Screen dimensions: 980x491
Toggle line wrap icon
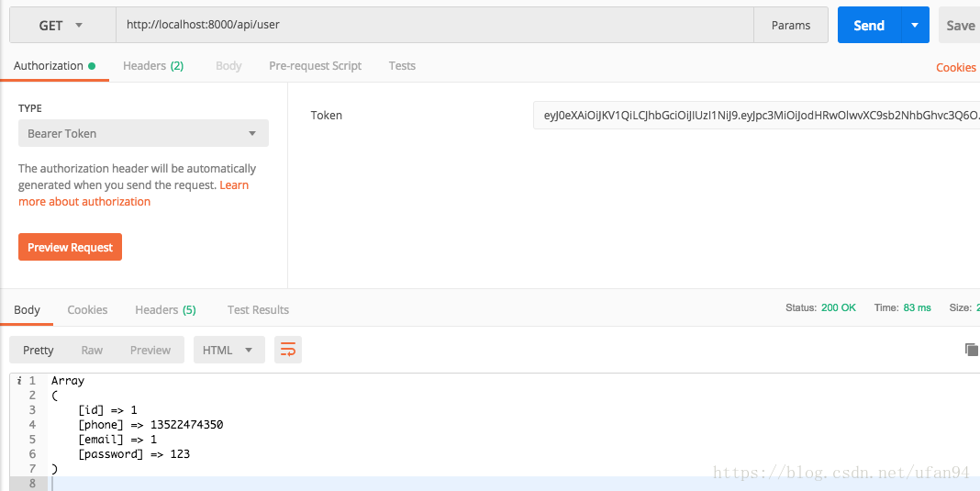[287, 350]
